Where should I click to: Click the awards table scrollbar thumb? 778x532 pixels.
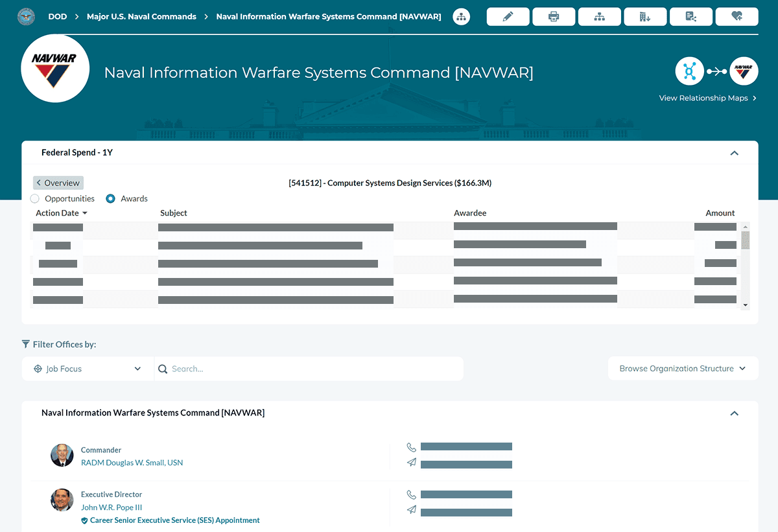[x=746, y=240]
